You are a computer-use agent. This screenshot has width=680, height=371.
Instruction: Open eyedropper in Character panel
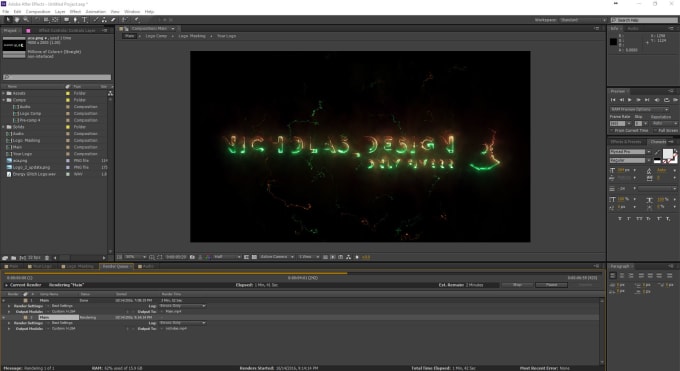[x=657, y=151]
